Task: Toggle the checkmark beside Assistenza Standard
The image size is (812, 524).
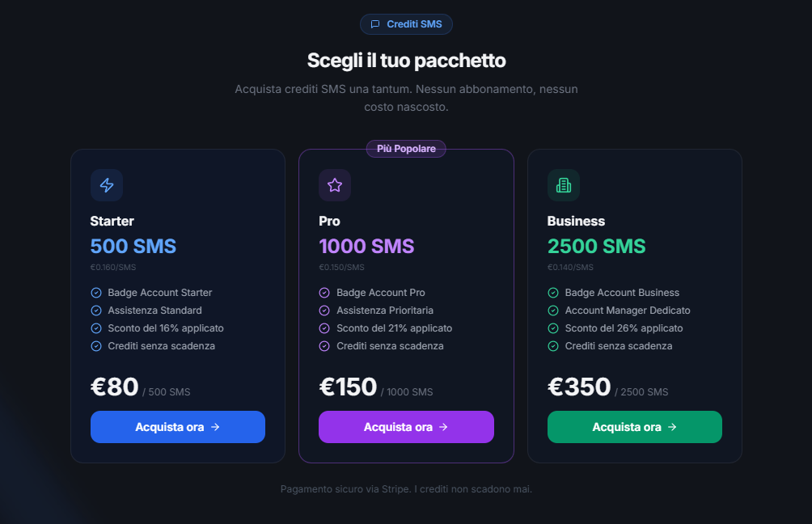Action: (98, 310)
